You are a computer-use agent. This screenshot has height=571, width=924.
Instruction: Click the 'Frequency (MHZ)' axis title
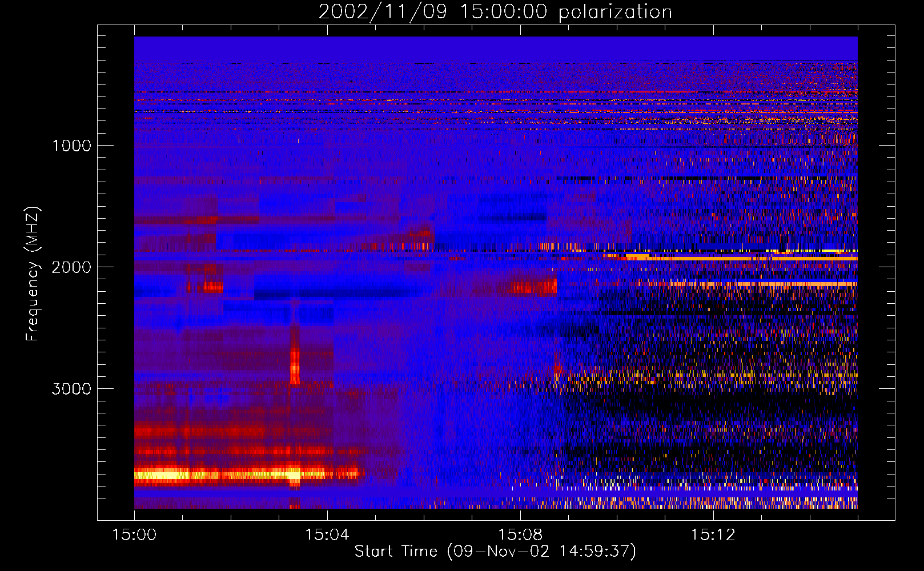(33, 274)
